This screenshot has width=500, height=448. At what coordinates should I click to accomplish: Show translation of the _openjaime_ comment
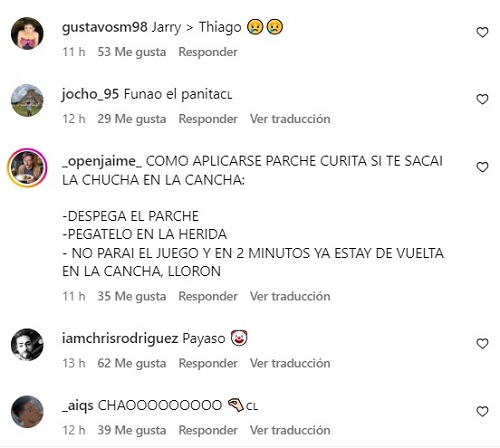(290, 296)
